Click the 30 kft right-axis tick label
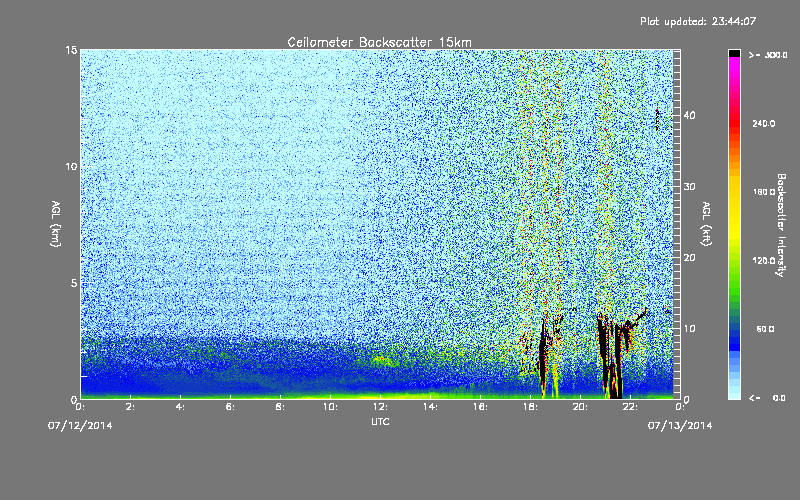Screen dimensions: 800x500 [x=689, y=187]
